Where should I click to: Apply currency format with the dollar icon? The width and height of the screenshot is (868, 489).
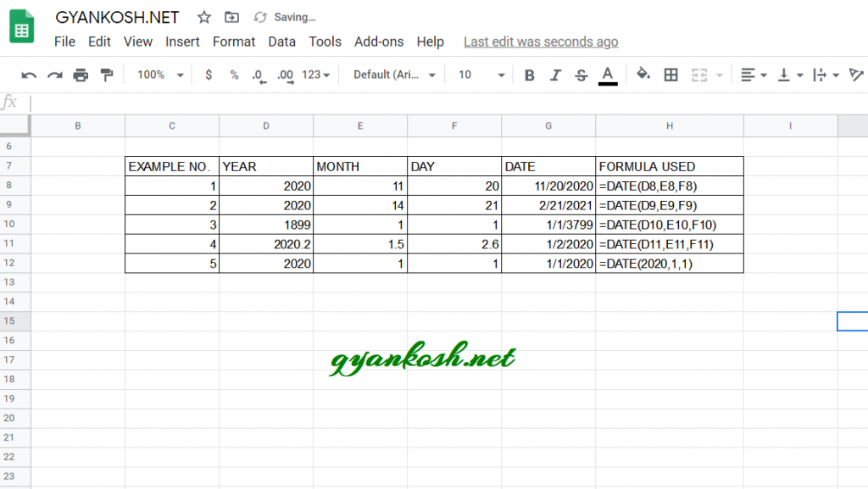pos(209,75)
